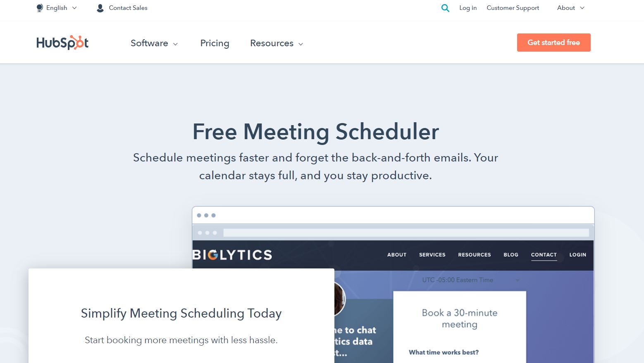Click the mock browser address bar
The width and height of the screenshot is (644, 363).
pyautogui.click(x=406, y=233)
